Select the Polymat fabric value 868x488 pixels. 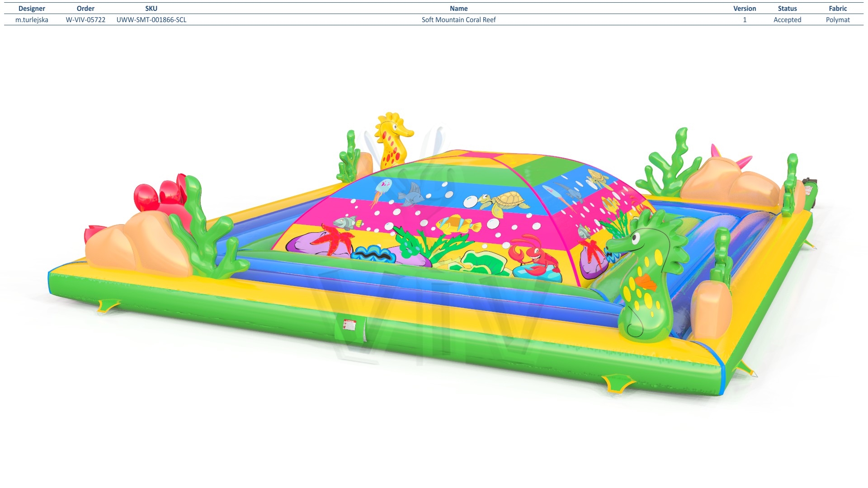(x=838, y=20)
